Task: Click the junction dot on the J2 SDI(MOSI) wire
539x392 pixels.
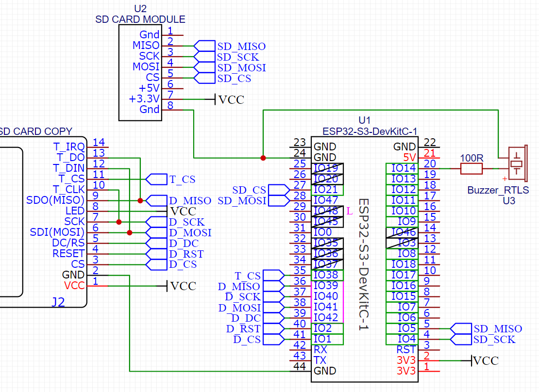Action: click(130, 232)
